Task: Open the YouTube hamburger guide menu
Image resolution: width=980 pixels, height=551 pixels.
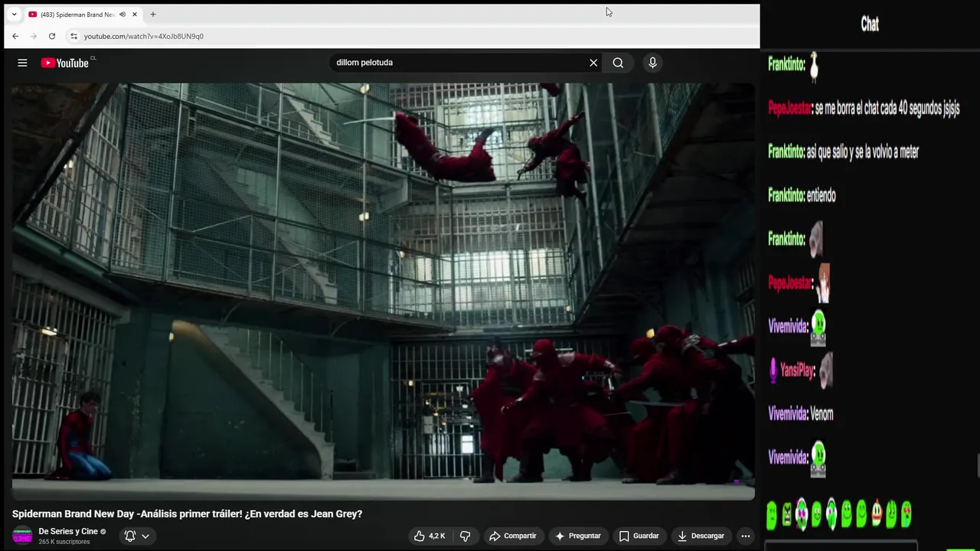Action: click(x=22, y=63)
